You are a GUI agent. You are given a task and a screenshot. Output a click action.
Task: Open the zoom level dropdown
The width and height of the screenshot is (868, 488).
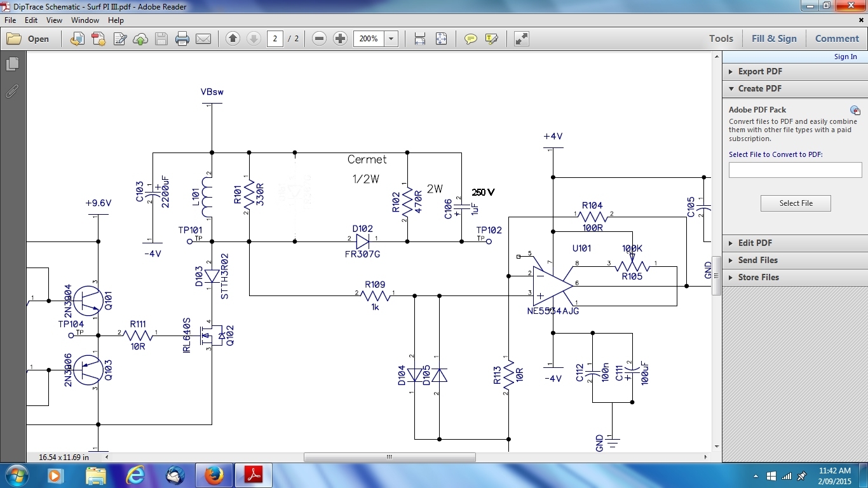pos(391,39)
